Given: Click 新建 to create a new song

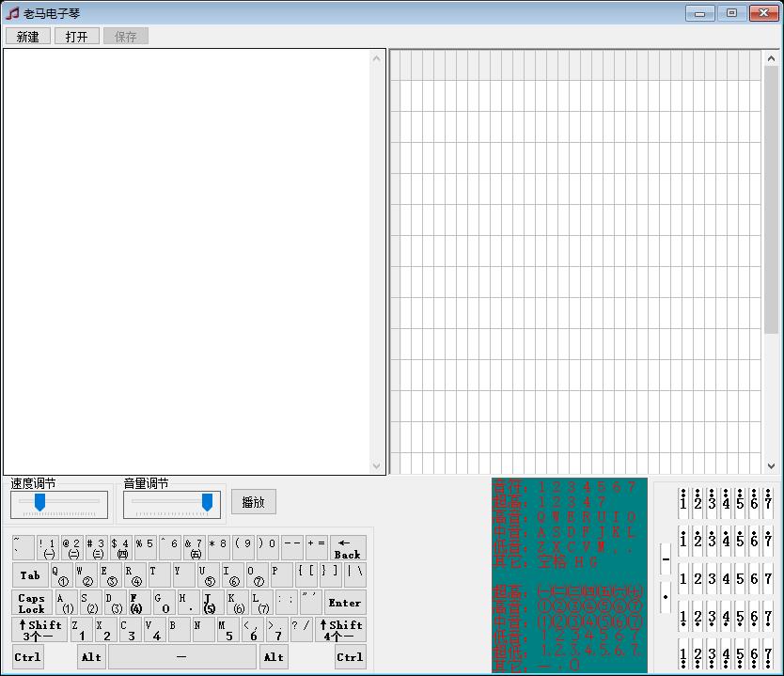Looking at the screenshot, I should tap(28, 37).
